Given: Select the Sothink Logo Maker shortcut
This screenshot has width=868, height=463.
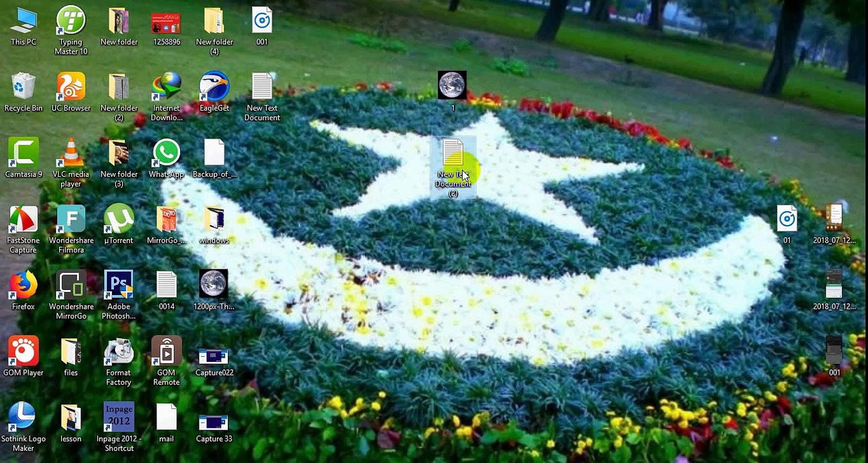Looking at the screenshot, I should point(23,428).
